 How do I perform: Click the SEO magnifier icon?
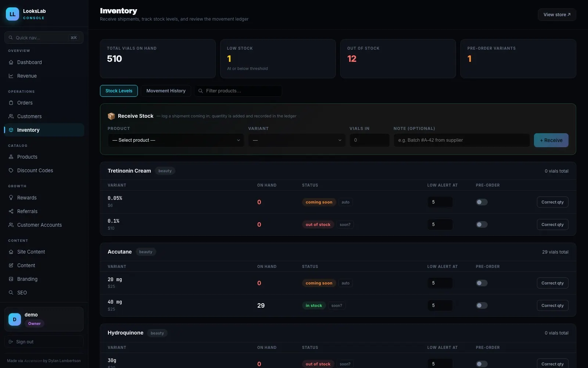pyautogui.click(x=11, y=293)
